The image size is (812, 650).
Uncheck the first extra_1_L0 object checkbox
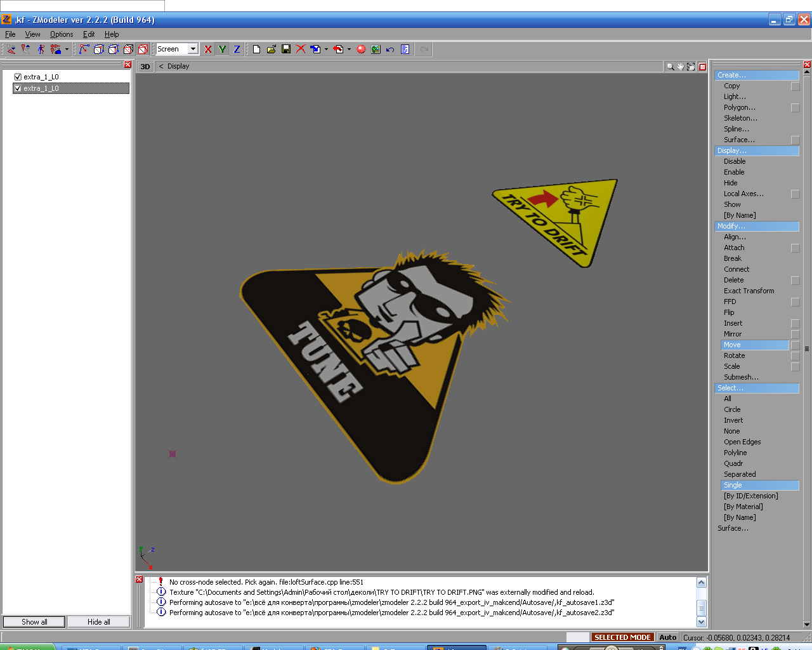(18, 77)
